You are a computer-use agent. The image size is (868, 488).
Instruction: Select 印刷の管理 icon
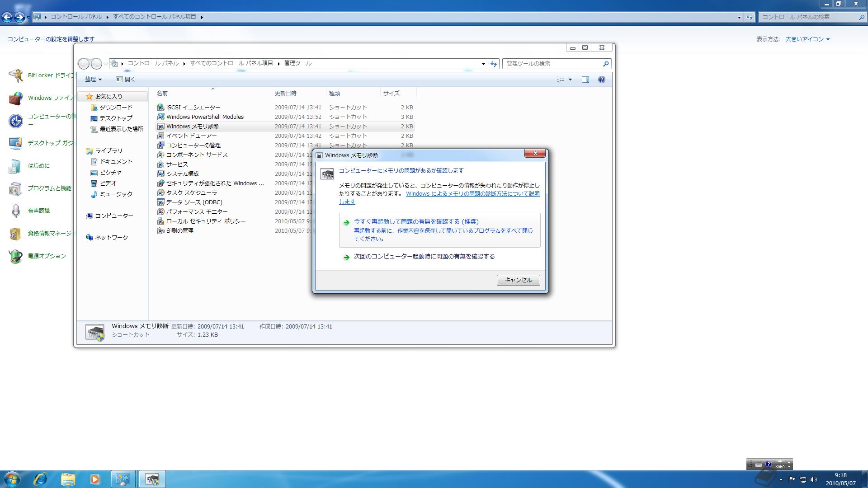pos(160,231)
